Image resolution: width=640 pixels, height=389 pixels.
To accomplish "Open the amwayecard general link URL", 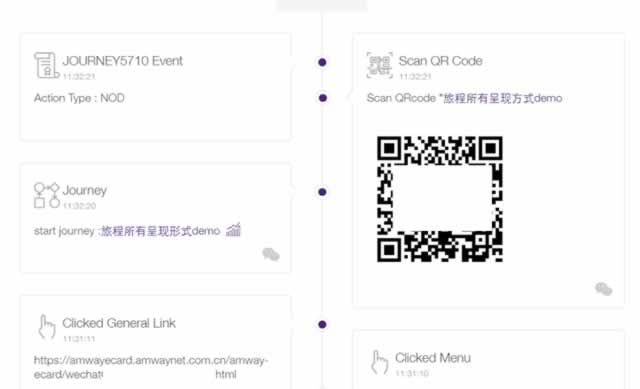I will pyautogui.click(x=151, y=367).
